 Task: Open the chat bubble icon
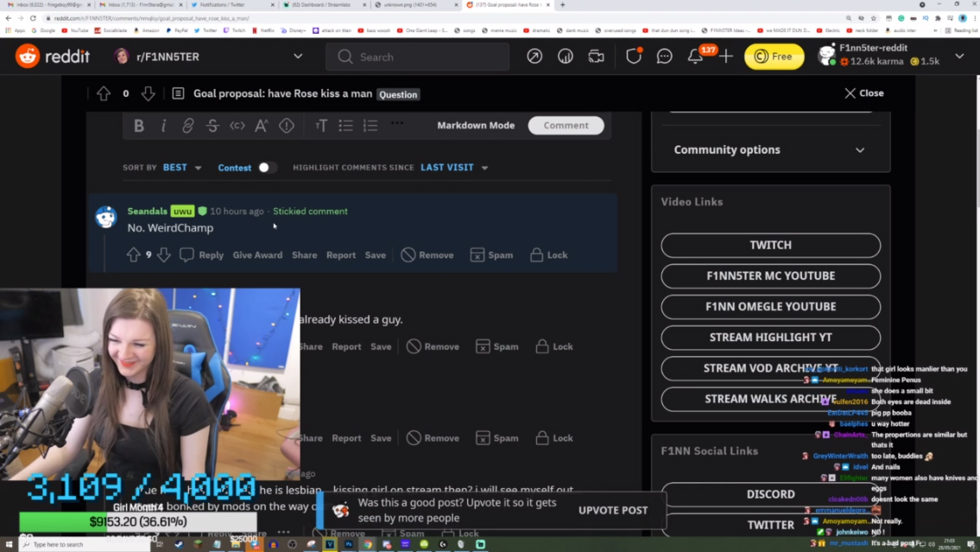(x=664, y=56)
